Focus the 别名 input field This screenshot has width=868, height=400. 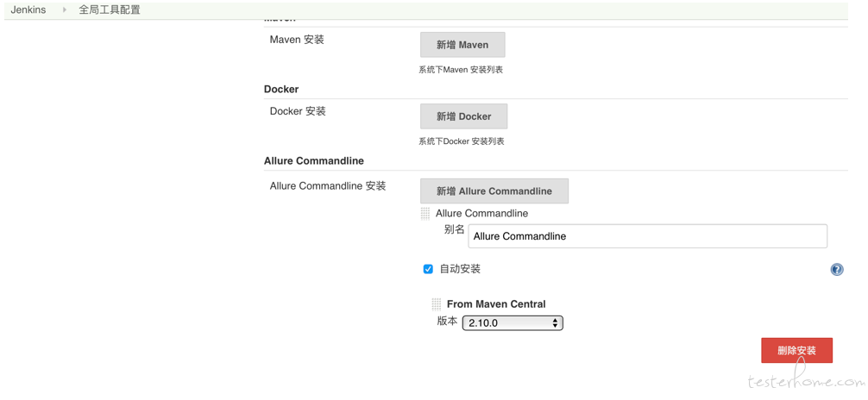point(648,236)
